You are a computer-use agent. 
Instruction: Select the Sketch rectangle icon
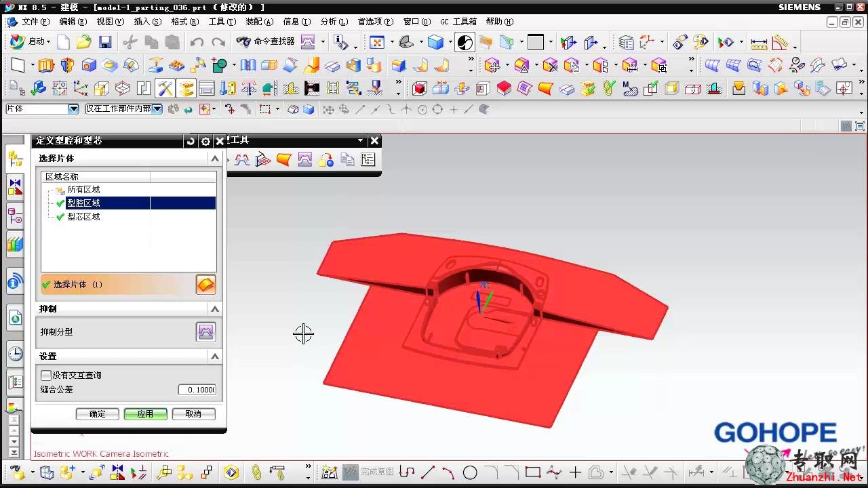(18, 66)
